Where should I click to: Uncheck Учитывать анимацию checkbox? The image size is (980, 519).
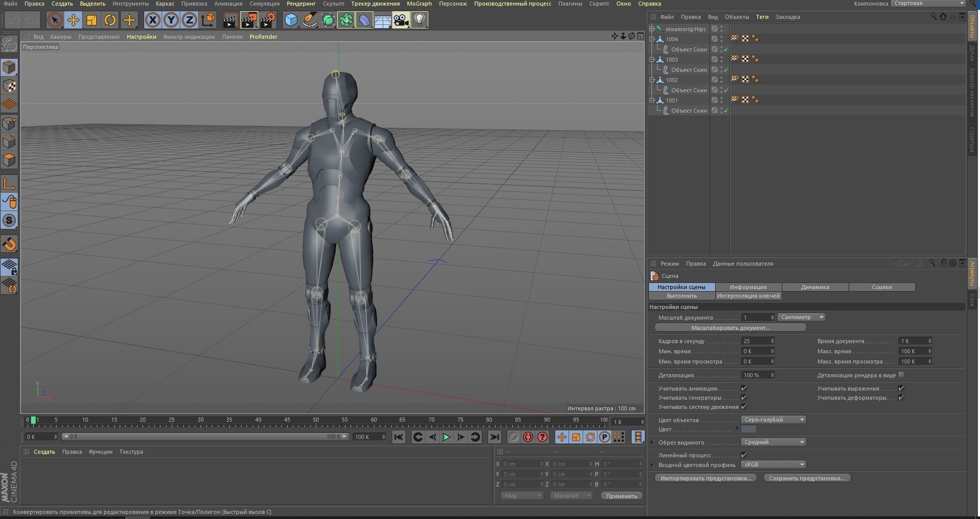click(x=744, y=388)
